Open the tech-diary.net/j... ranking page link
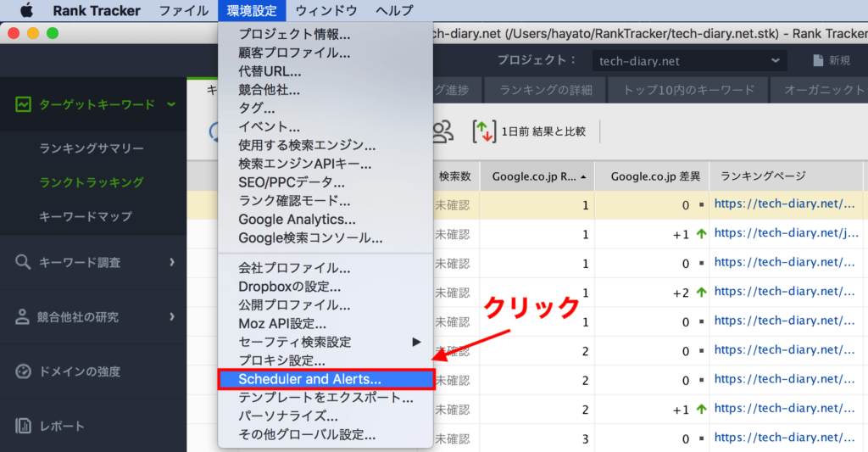 786,233
